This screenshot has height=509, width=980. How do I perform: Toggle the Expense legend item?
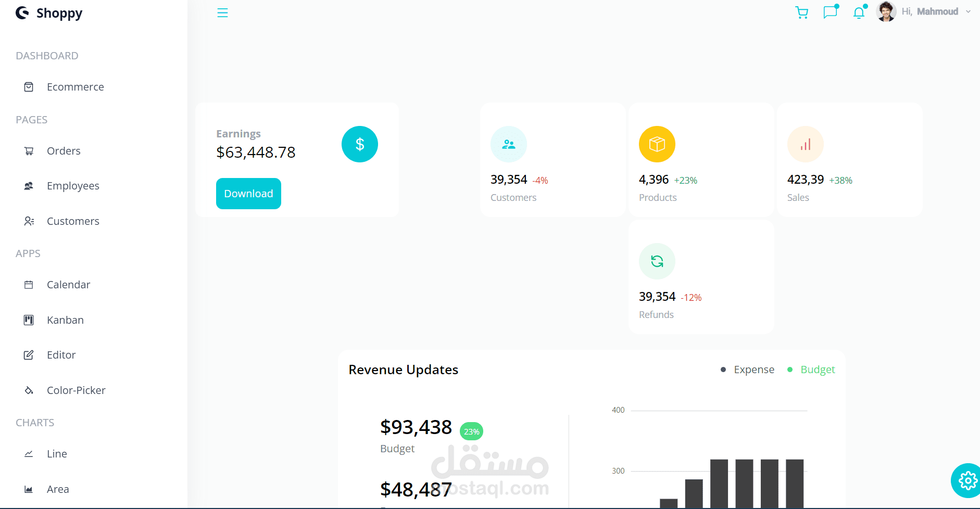747,370
